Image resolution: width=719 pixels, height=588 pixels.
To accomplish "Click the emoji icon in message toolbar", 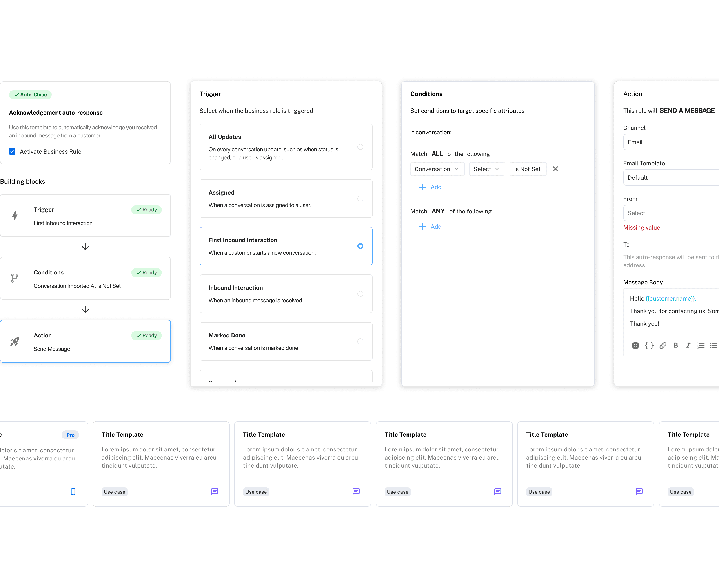I will [635, 345].
